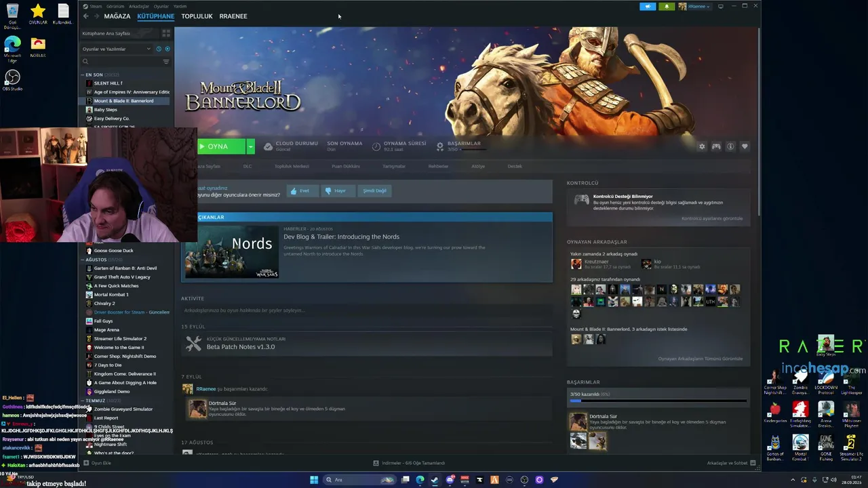Open the Arkadaşlar menu
The width and height of the screenshot is (868, 488).
(x=139, y=6)
